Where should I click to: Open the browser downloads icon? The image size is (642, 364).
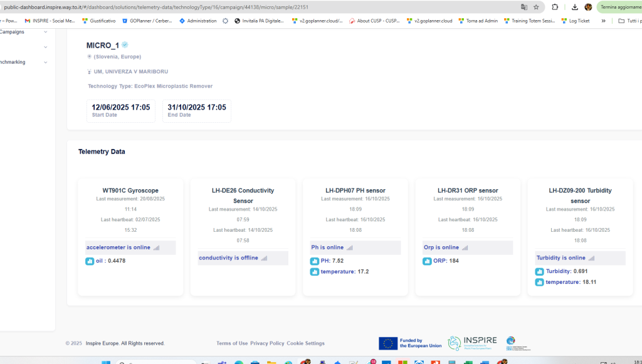pos(574,7)
